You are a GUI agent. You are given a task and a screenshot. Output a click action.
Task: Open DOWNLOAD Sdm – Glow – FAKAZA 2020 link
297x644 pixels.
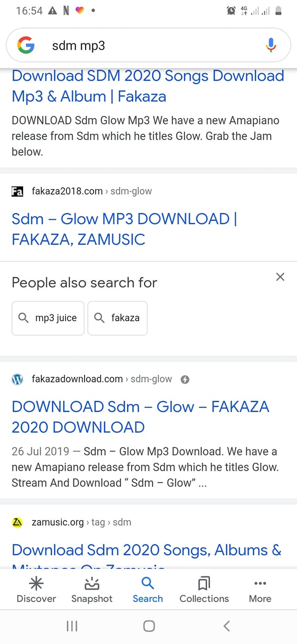tap(140, 417)
